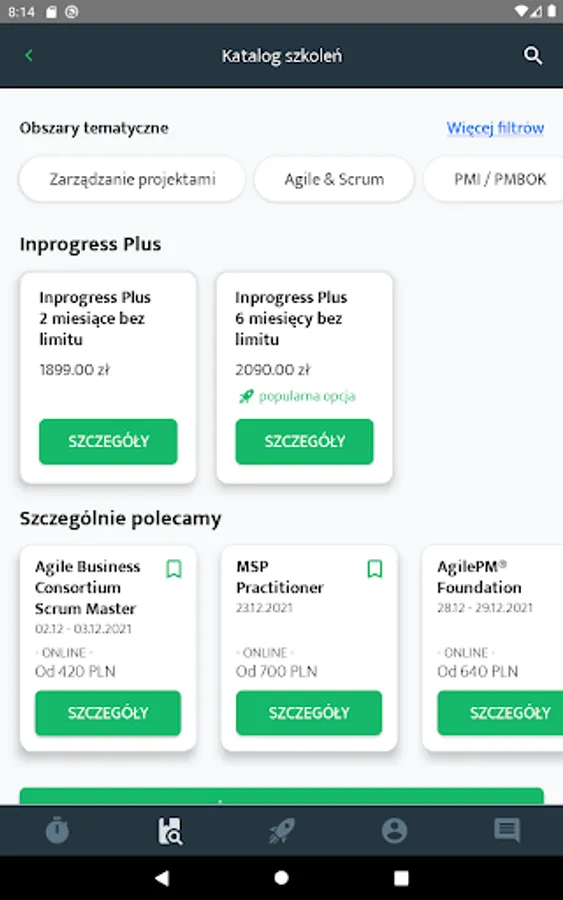Select the Agile & Scrum filter chip
Image resolution: width=563 pixels, height=900 pixels.
334,179
